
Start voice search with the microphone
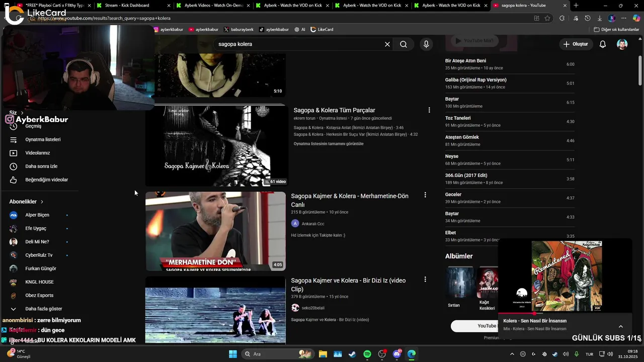pos(426,44)
